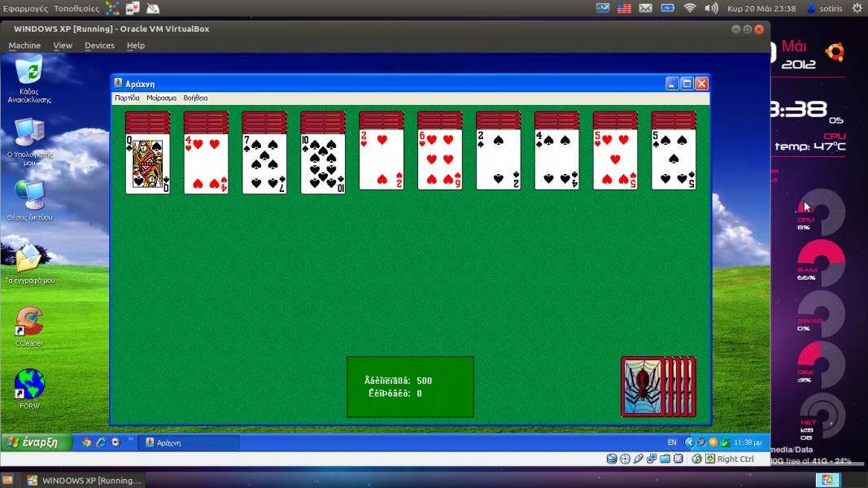Select the 2 of spades card
This screenshot has width=868, height=488.
coord(498,160)
